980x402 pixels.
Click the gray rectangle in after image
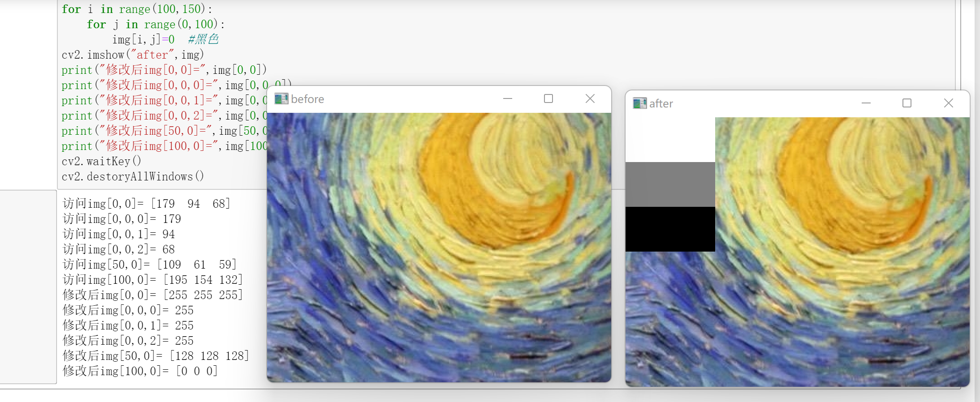click(x=670, y=184)
